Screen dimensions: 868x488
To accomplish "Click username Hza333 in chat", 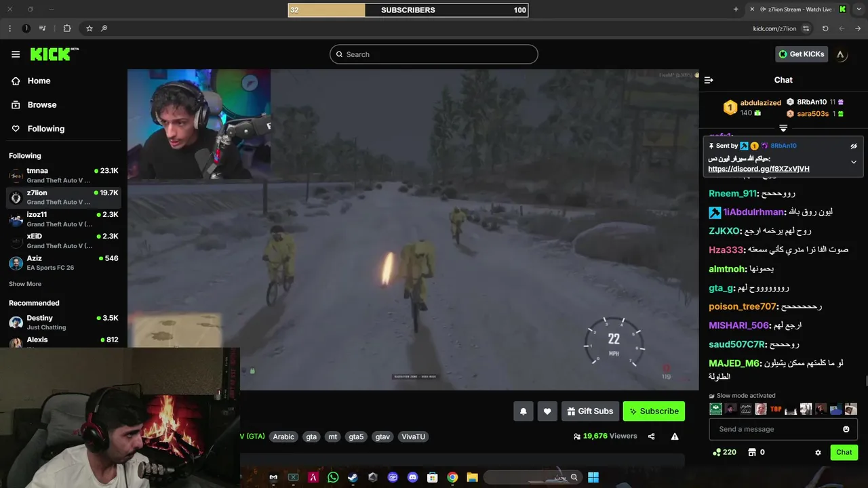I will click(x=726, y=250).
